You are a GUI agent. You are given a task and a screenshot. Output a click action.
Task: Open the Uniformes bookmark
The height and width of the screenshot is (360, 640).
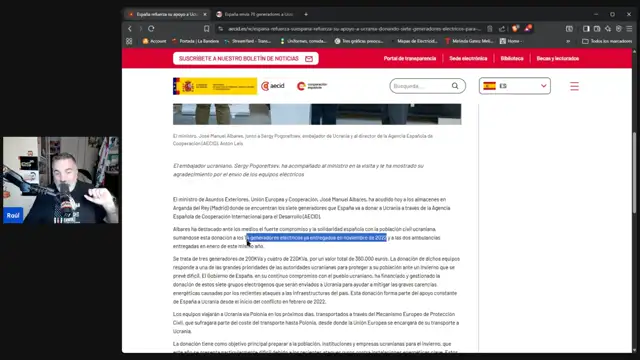point(303,41)
